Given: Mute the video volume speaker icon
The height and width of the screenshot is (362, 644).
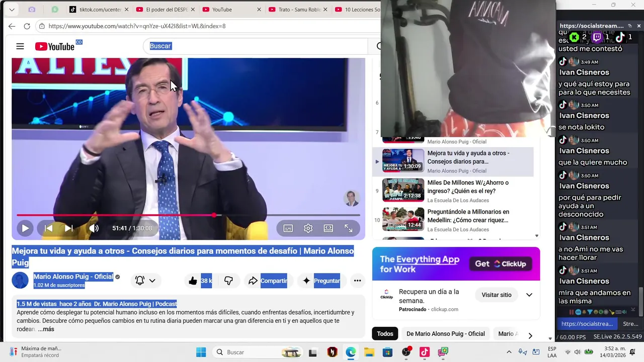Looking at the screenshot, I should [94, 228].
